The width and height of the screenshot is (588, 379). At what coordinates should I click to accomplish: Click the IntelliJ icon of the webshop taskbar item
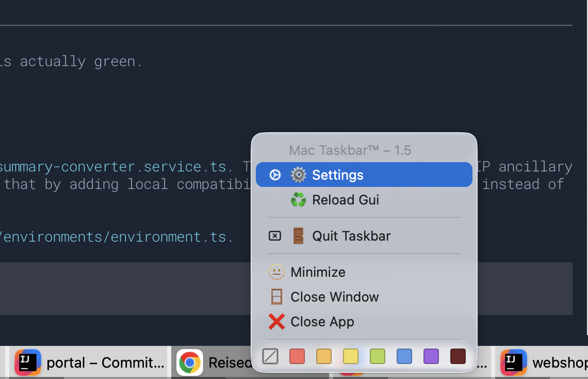point(514,362)
